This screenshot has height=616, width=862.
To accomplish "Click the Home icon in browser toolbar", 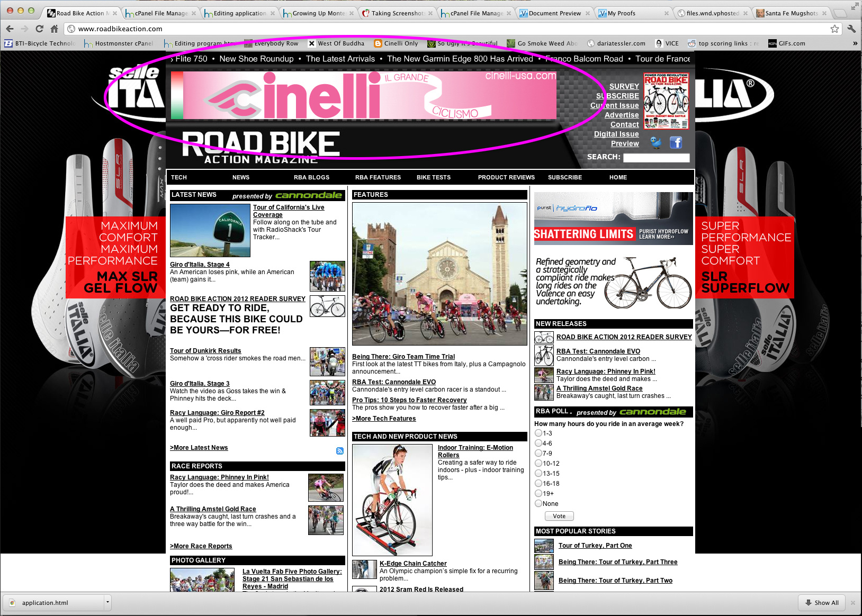I will click(x=54, y=29).
